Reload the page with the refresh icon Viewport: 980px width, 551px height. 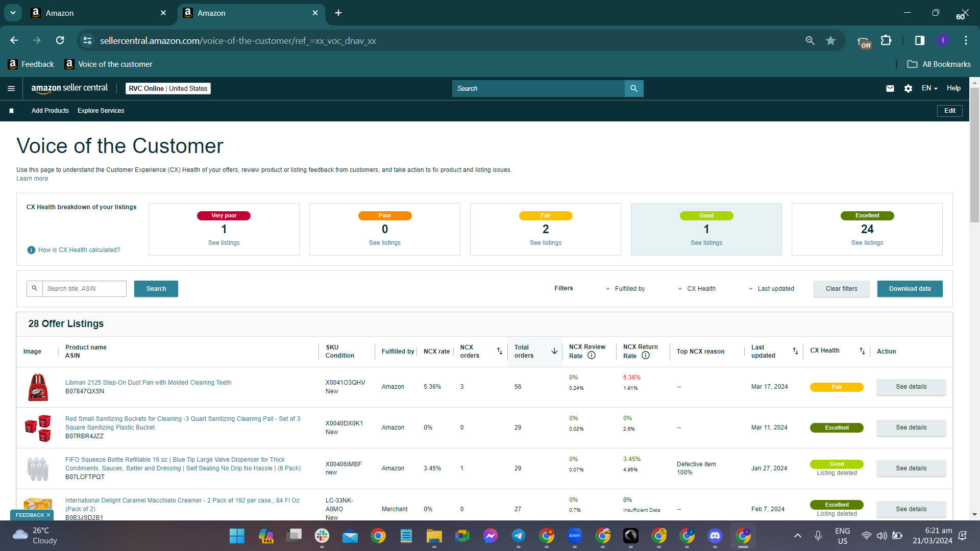click(60, 40)
